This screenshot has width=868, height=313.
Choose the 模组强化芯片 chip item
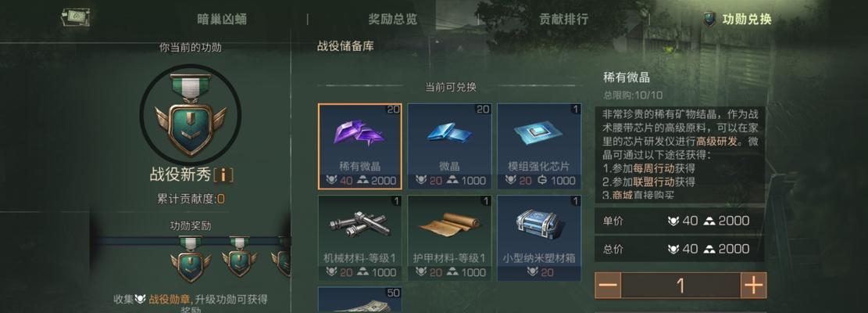(538, 146)
